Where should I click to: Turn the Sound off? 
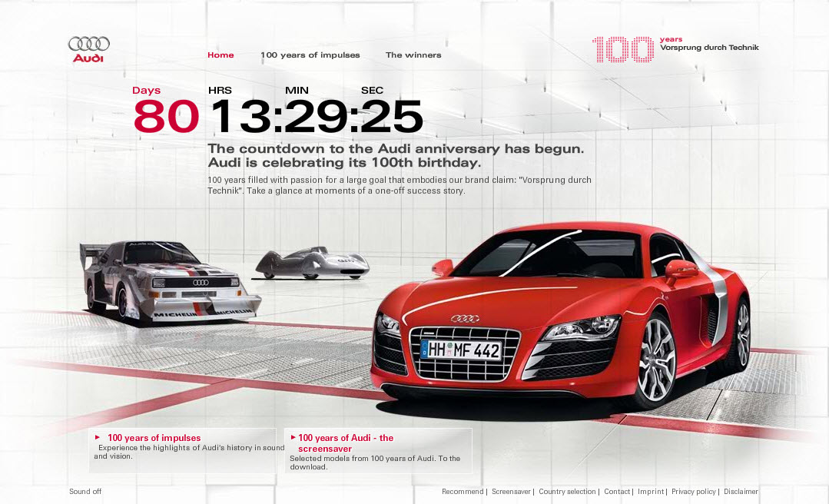tap(85, 491)
